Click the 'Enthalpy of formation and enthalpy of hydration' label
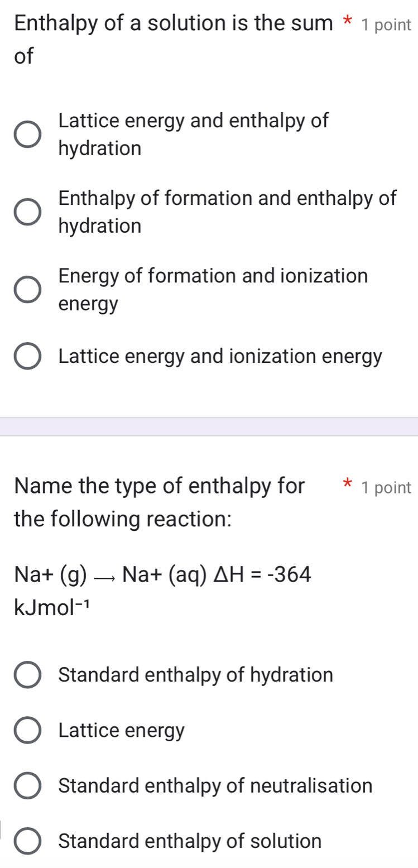The height and width of the screenshot is (868, 418). click(227, 212)
